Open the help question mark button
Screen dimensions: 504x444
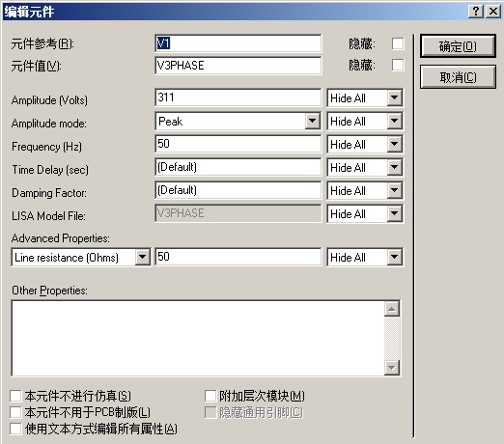pos(476,12)
